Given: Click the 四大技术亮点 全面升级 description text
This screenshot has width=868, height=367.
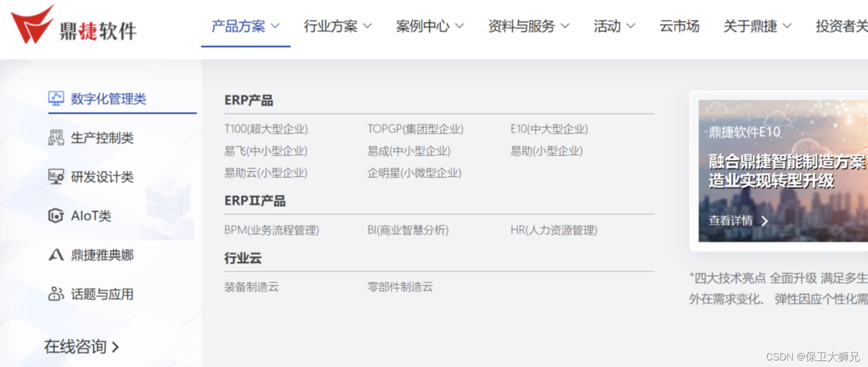Looking at the screenshot, I should tap(779, 289).
